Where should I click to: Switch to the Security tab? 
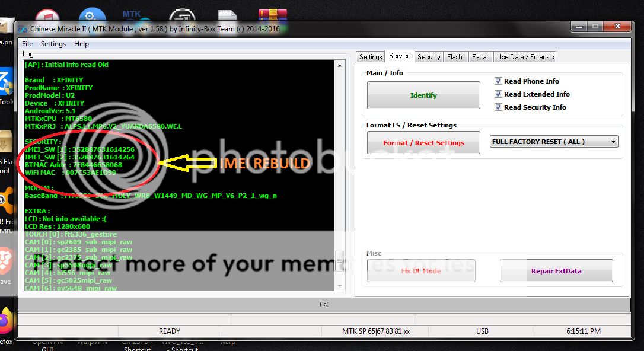(428, 57)
